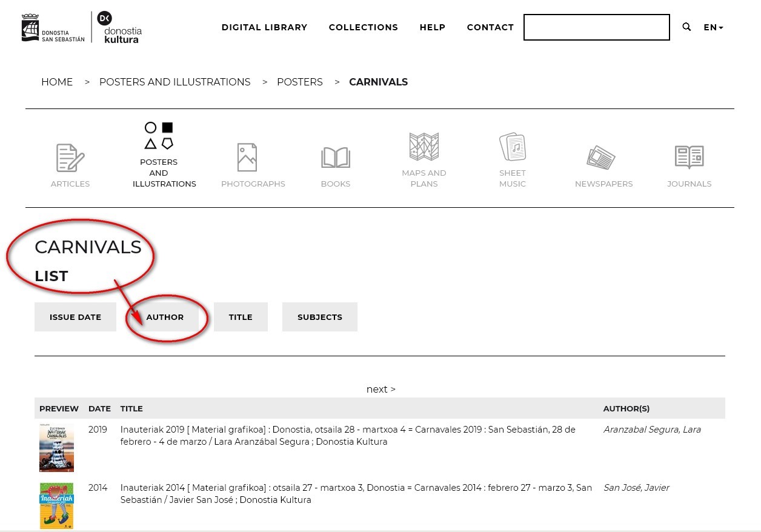Browse the Books collection icon
Image resolution: width=761 pixels, height=532 pixels.
pyautogui.click(x=336, y=158)
